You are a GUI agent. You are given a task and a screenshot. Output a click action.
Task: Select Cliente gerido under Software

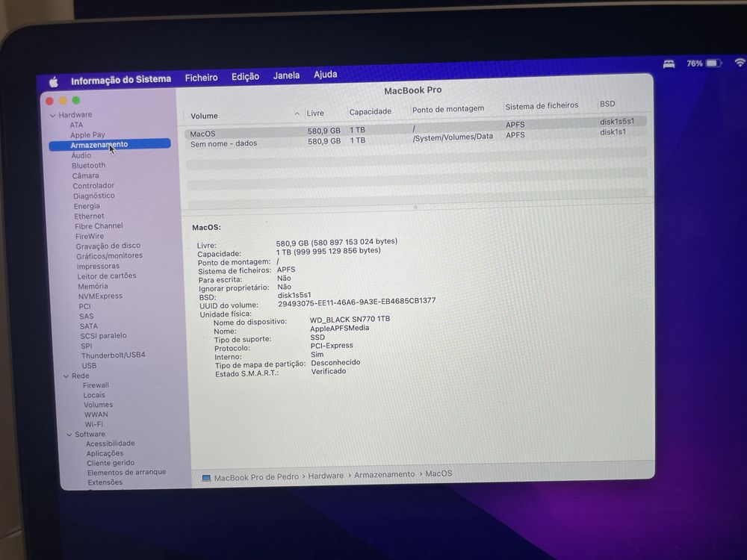click(111, 463)
